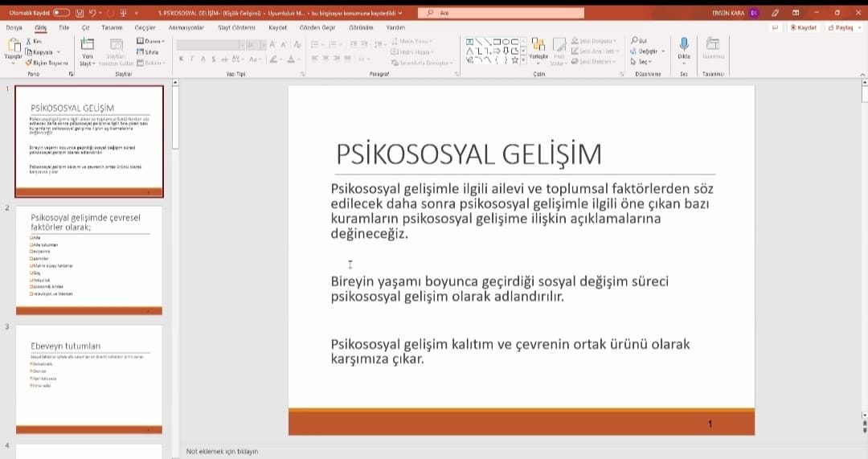Screen dimensions: 868x459
Task: Toggle strikethrough formatting
Action: [224, 59]
